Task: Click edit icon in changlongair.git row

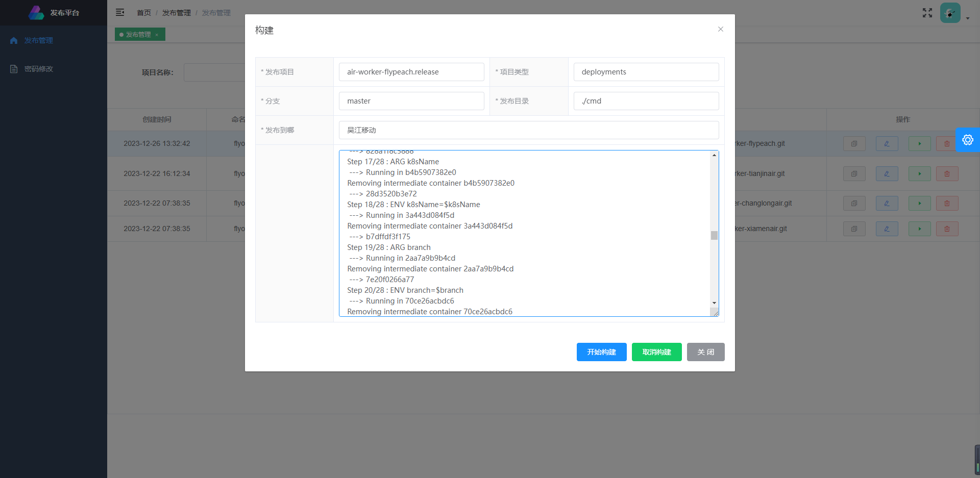Action: (887, 203)
